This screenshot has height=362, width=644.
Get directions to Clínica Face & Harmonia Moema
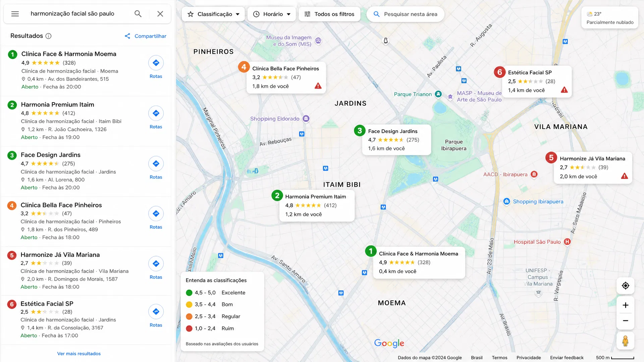point(156,63)
